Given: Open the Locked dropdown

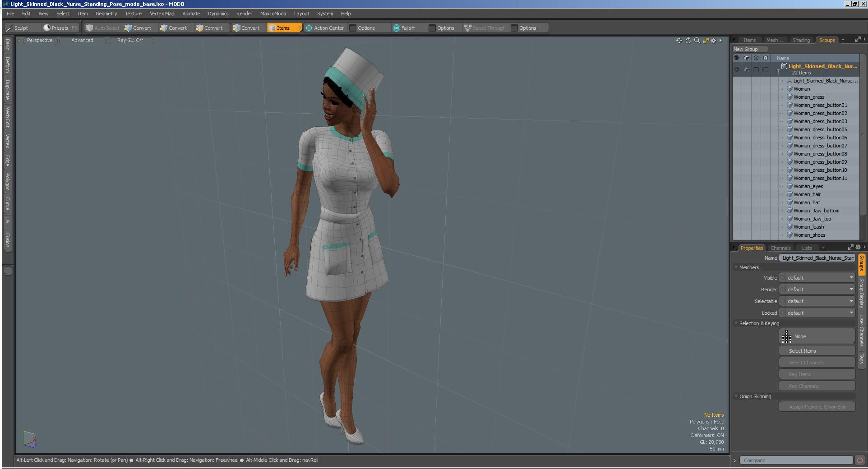Looking at the screenshot, I should click(x=821, y=313).
